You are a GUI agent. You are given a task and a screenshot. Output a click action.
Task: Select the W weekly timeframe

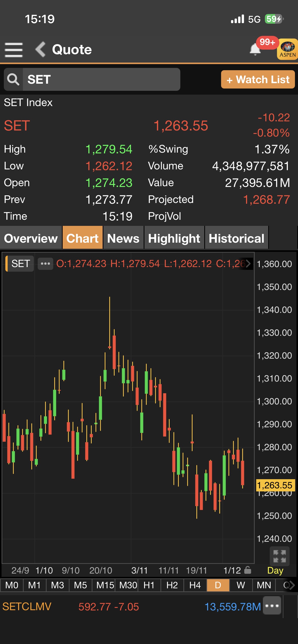[x=241, y=585]
